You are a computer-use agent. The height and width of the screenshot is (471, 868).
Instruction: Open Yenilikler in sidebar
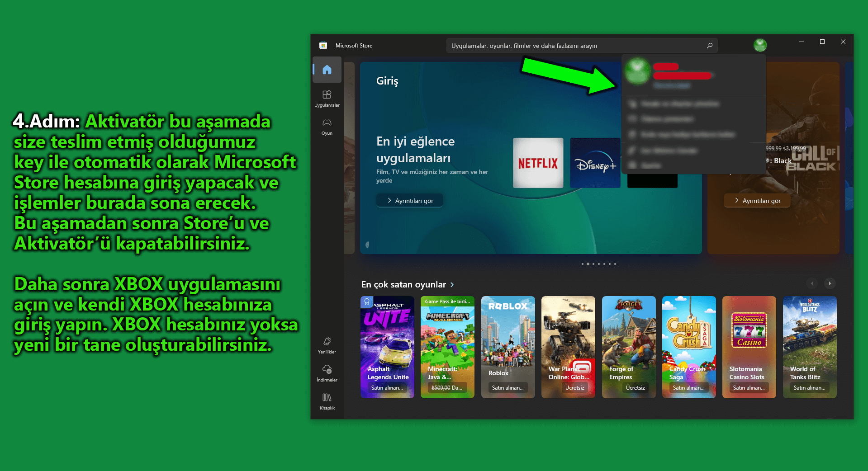pos(327,345)
